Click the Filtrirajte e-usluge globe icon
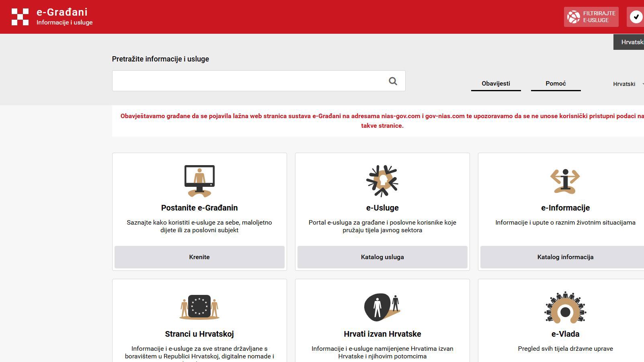The image size is (644, 362). click(574, 17)
